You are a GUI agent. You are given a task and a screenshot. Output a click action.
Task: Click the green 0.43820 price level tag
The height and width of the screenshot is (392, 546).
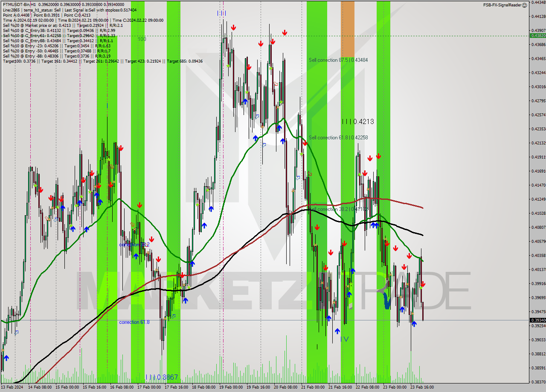coord(537,36)
